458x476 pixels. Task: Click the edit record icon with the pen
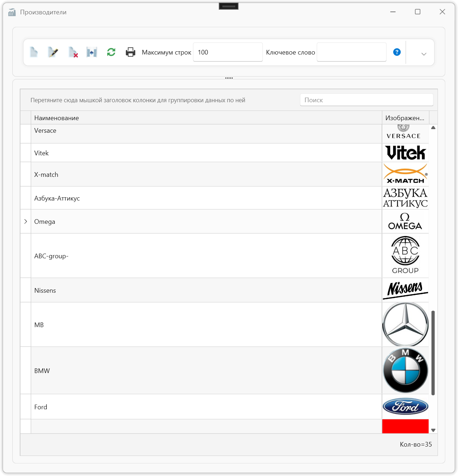53,52
